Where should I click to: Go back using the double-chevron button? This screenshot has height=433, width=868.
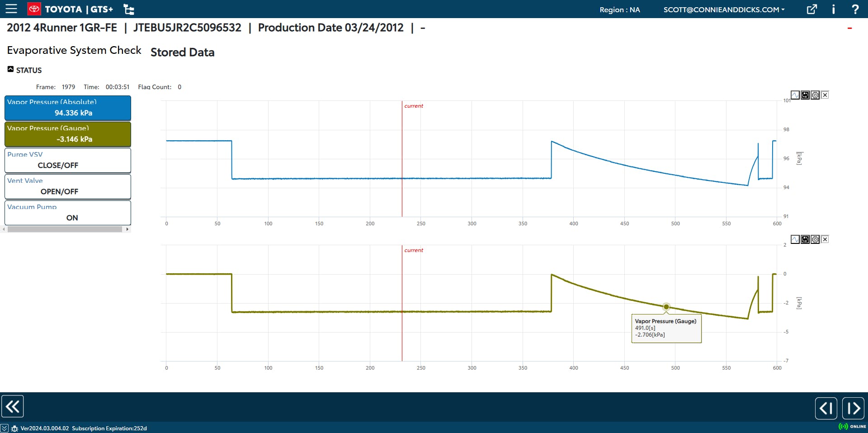click(x=13, y=406)
